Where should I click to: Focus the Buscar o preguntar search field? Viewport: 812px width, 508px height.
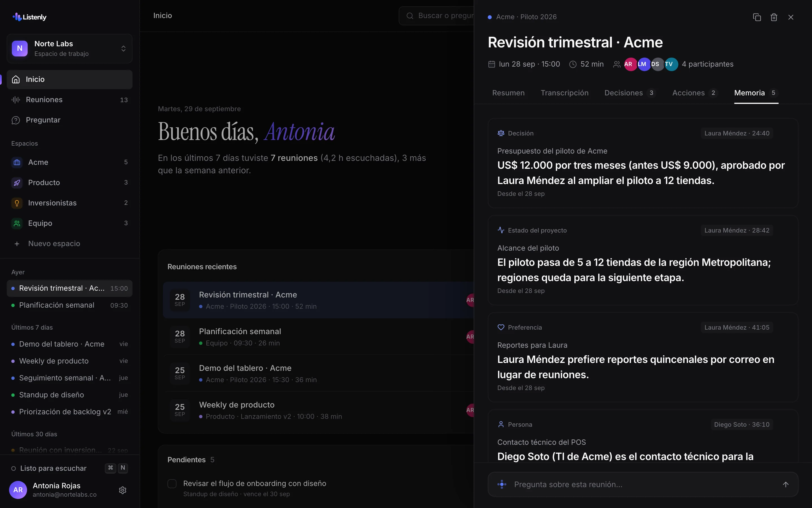436,16
